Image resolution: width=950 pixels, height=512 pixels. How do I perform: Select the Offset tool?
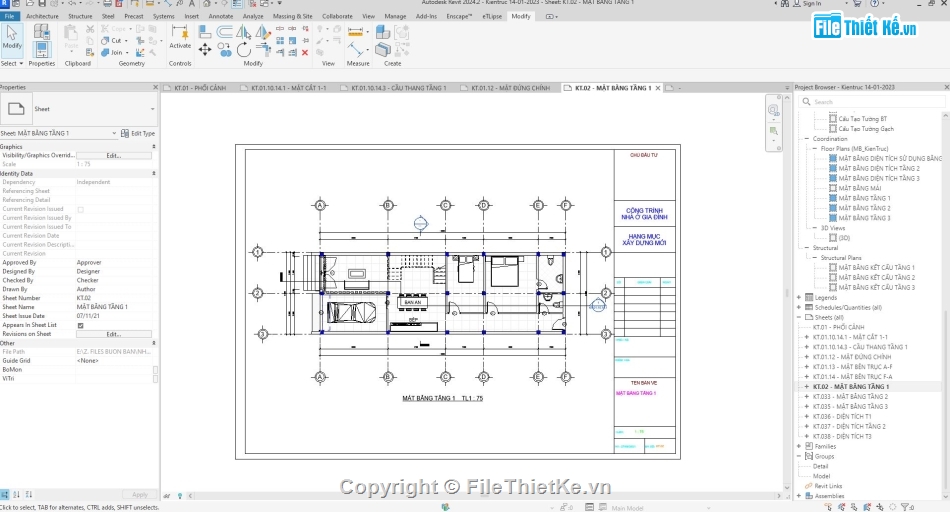(225, 32)
